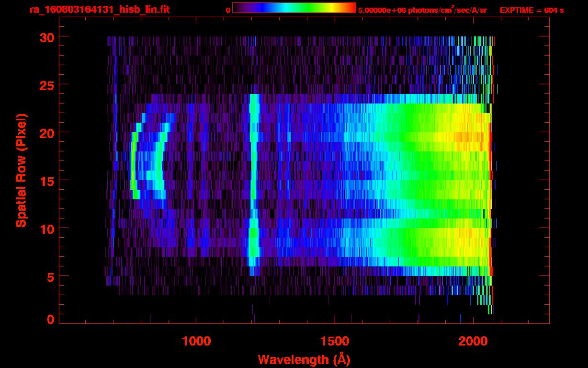Click the color scale bar
Viewport: 588px width, 368px height.
[x=294, y=8]
